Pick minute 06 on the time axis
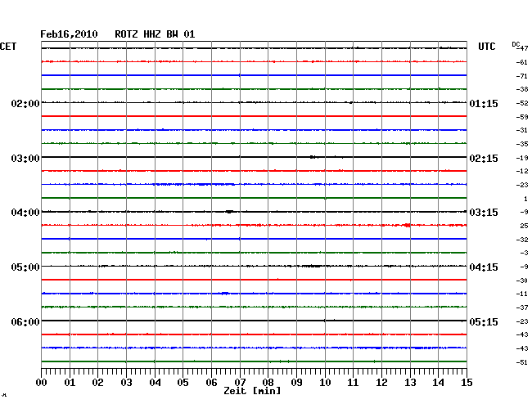This screenshot has height=404, width=532. [211, 382]
